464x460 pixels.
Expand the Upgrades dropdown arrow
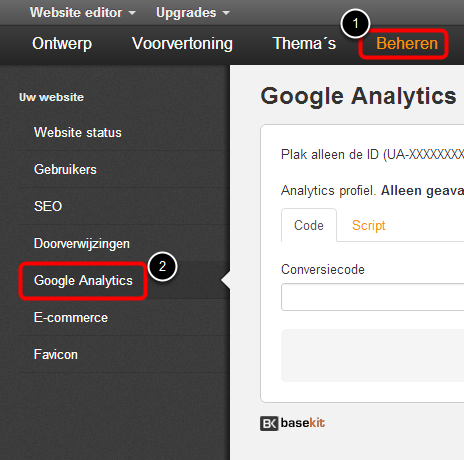pyautogui.click(x=226, y=13)
